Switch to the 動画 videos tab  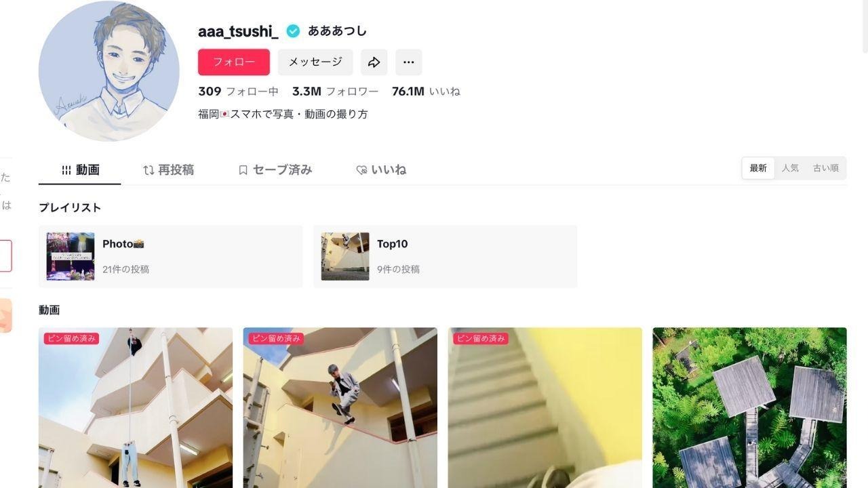[80, 170]
